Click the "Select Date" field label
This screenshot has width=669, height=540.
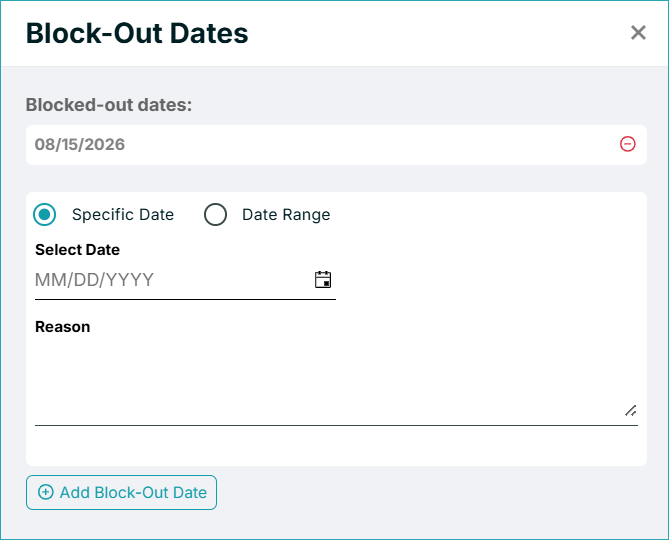click(x=77, y=250)
